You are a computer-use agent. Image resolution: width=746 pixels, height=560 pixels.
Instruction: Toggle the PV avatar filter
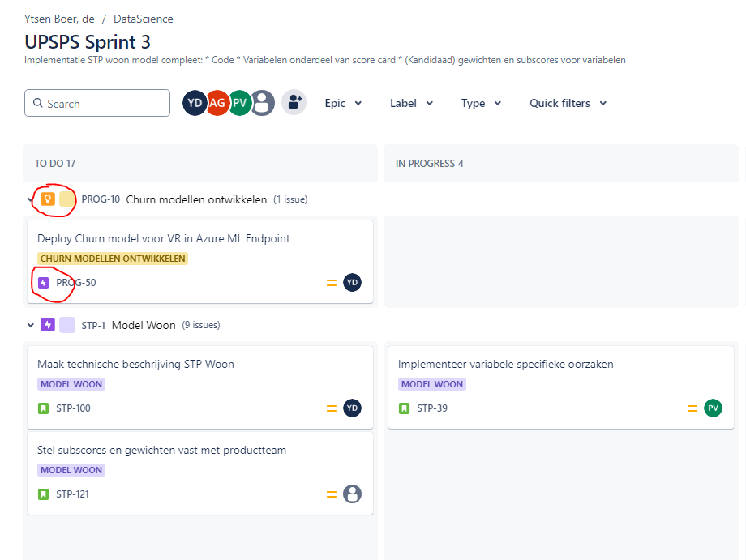point(239,102)
